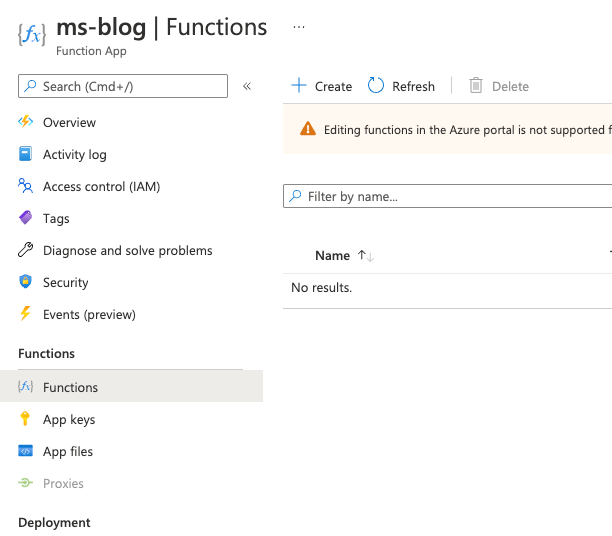Click the Create button label
The image size is (612, 536).
tap(333, 86)
